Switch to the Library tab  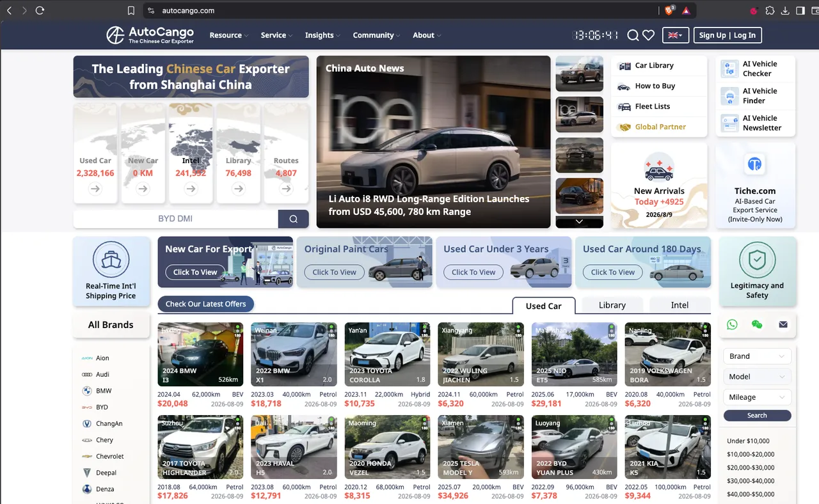(x=612, y=305)
